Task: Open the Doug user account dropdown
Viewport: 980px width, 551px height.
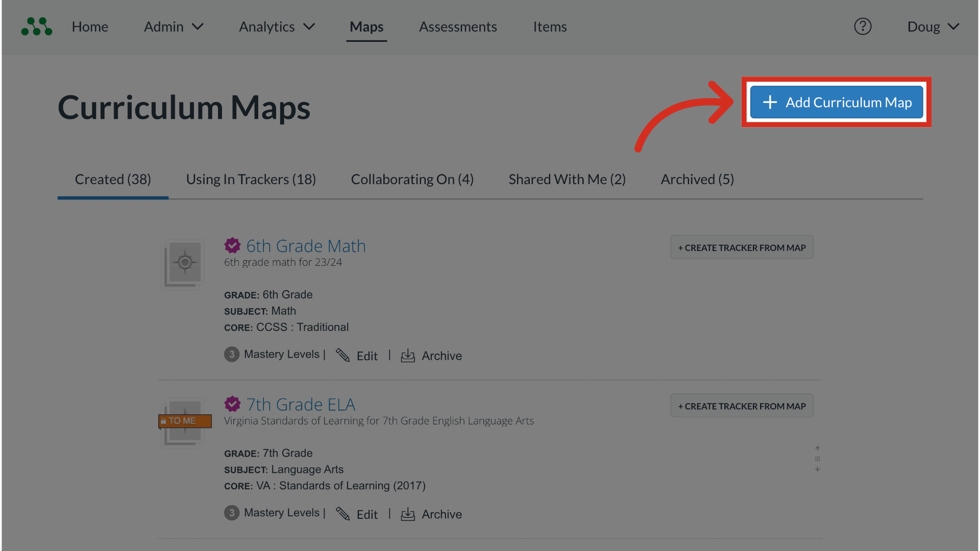Action: [933, 27]
